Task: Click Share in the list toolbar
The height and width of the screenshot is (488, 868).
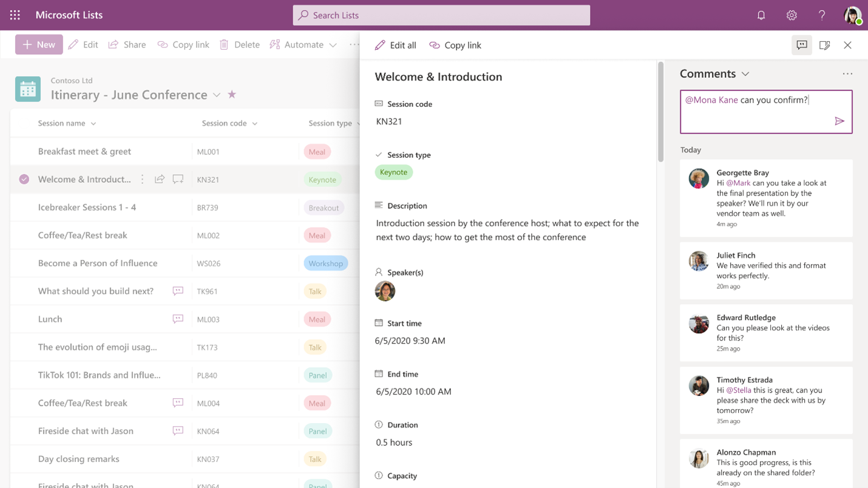Action: tap(127, 44)
